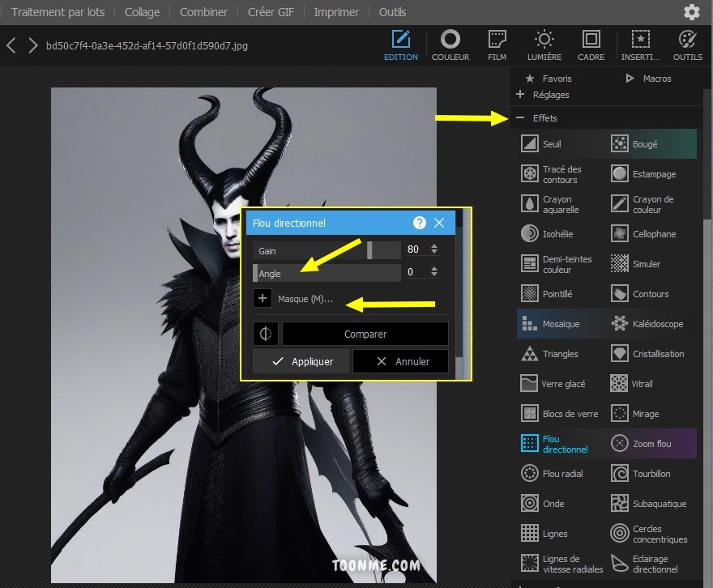Select Crayon de couleur effect
Screen dimensions: 713x588
pos(642,204)
